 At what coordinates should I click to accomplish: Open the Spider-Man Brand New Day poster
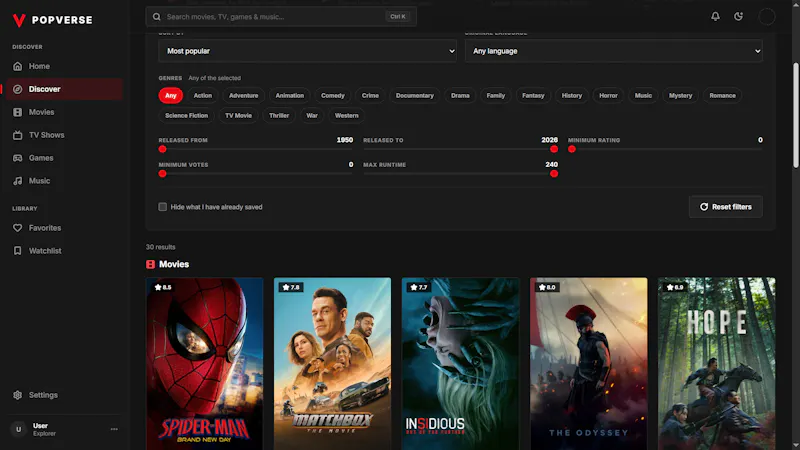(205, 364)
